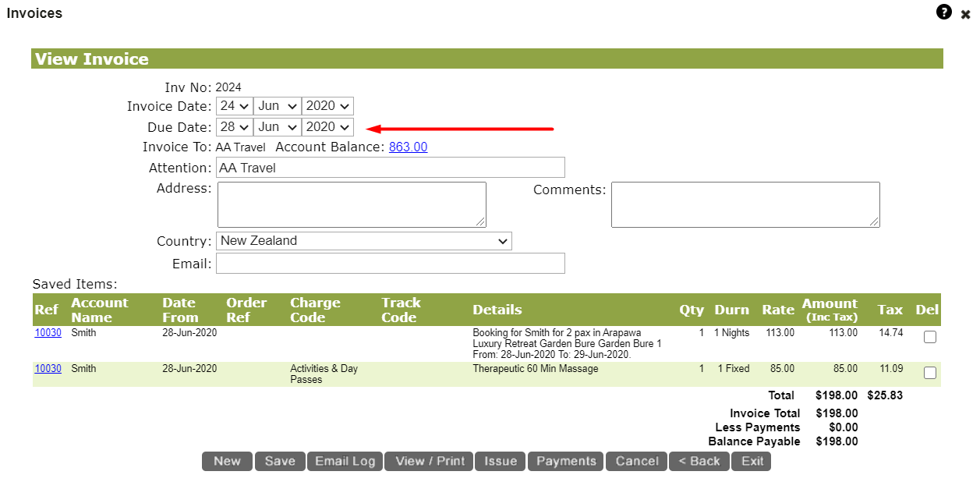Open the Due Date year dropdown
Image resolution: width=980 pixels, height=482 pixels.
coord(327,126)
